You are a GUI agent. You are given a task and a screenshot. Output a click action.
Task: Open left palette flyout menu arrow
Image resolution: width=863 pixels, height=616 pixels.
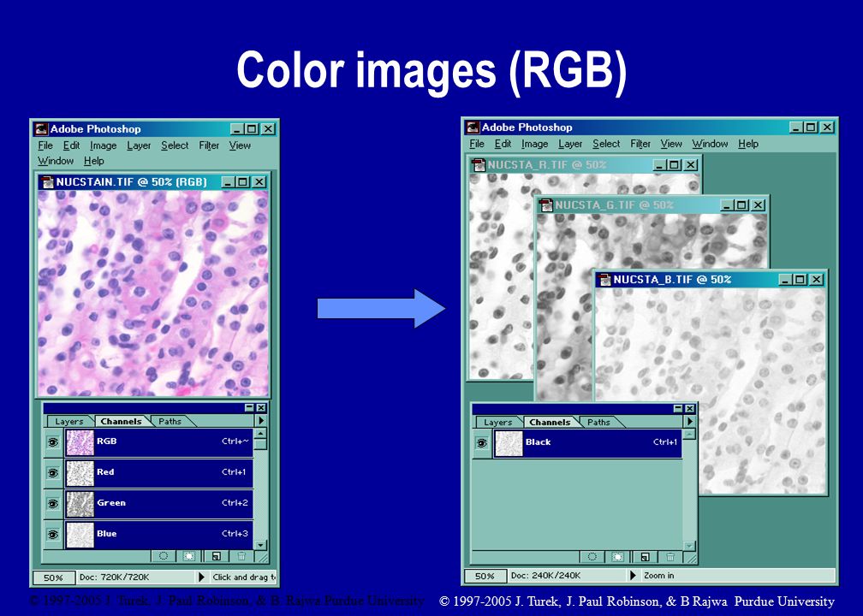[x=261, y=421]
